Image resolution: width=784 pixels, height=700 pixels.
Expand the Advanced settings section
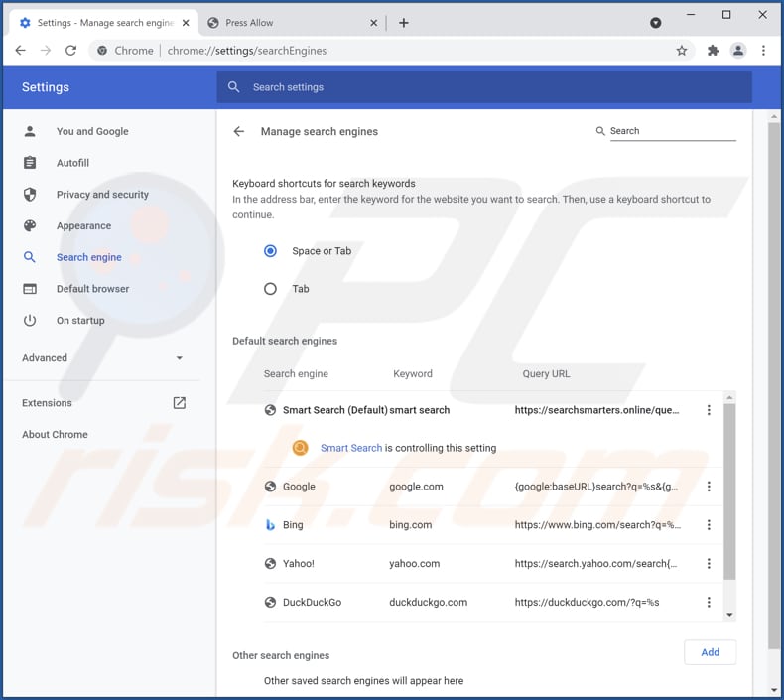(x=102, y=358)
